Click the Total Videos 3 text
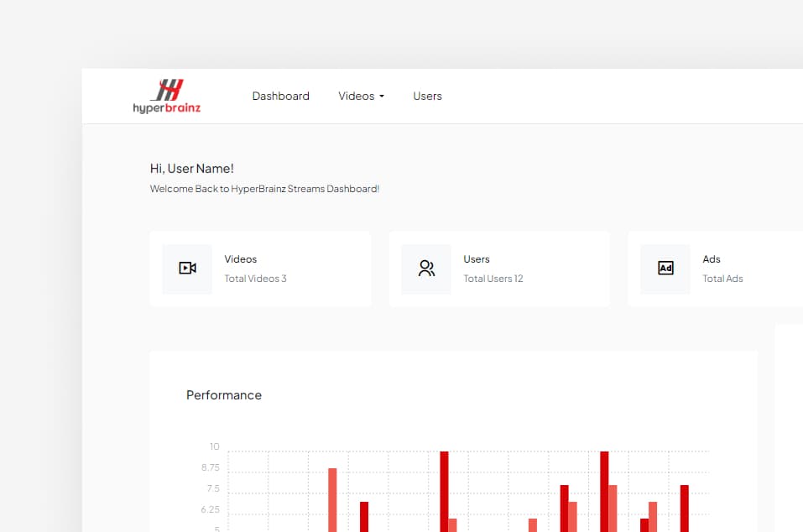This screenshot has height=532, width=803. click(255, 279)
